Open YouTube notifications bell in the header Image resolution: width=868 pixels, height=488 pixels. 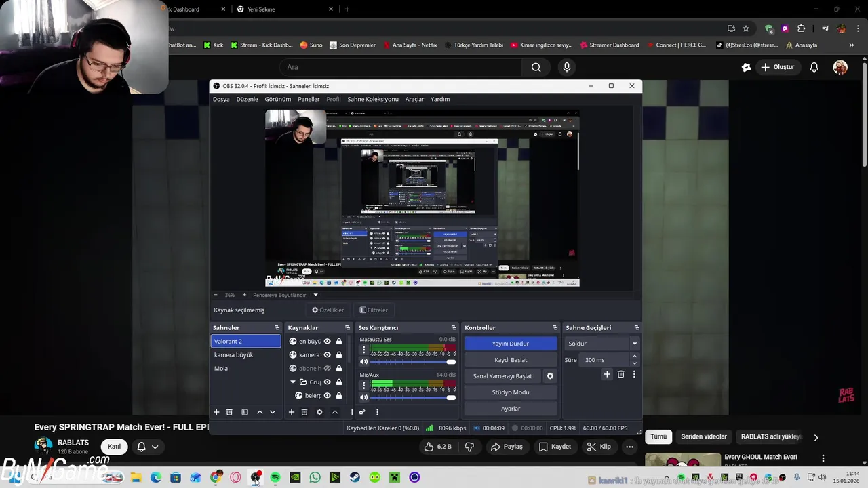[814, 67]
